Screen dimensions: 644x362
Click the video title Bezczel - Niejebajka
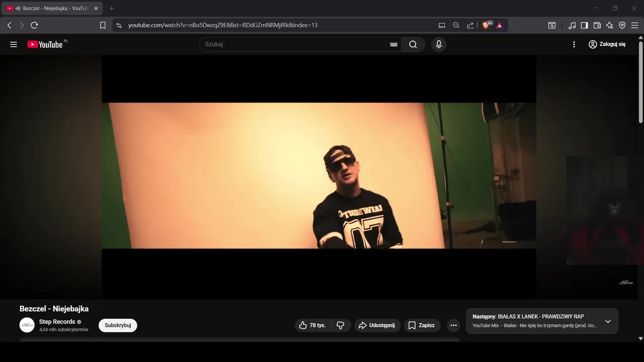click(54, 309)
